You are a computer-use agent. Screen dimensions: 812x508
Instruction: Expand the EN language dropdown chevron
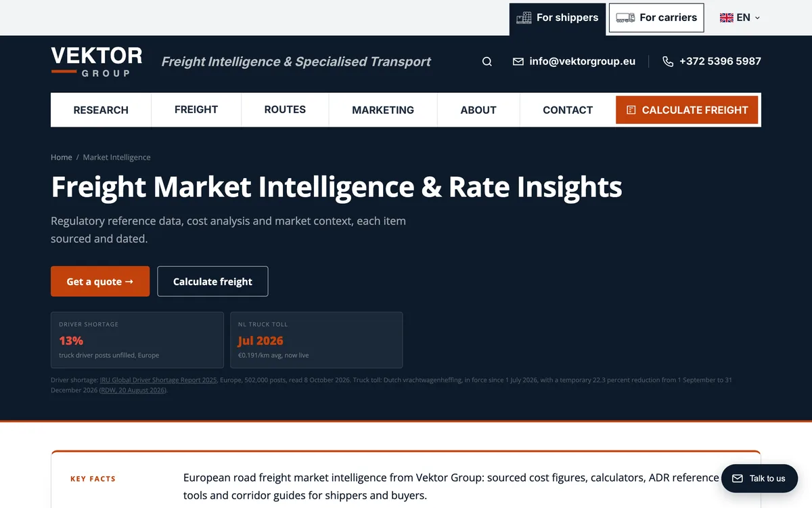click(x=757, y=18)
